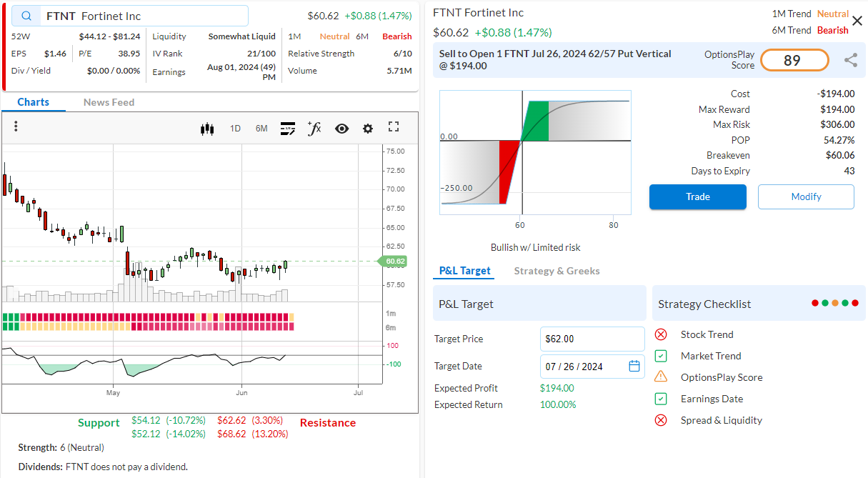
Task: Click the Expected Return 100.00% value
Action: [558, 404]
